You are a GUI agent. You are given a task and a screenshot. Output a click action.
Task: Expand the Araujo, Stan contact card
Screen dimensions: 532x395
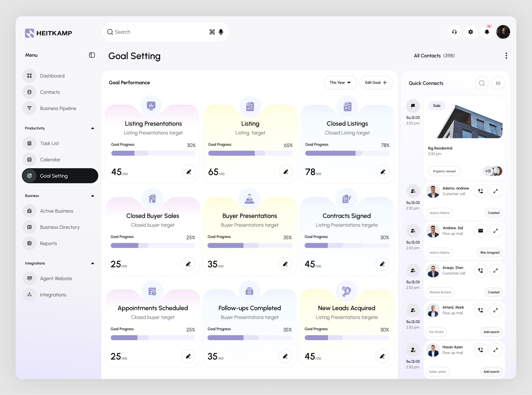click(x=495, y=270)
